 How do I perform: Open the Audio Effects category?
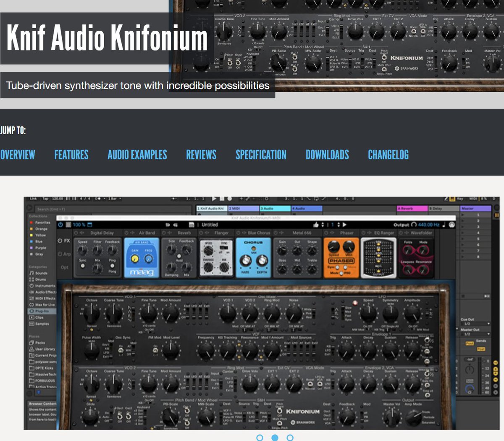42,292
